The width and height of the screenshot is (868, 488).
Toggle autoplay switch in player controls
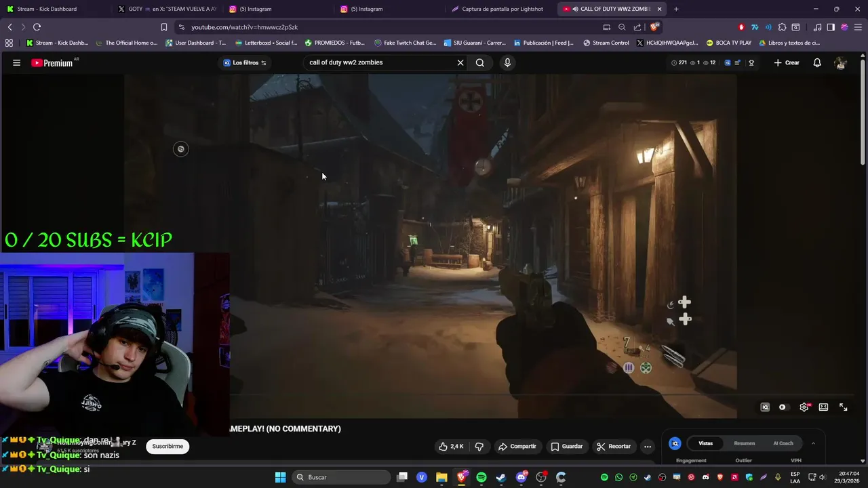point(783,407)
